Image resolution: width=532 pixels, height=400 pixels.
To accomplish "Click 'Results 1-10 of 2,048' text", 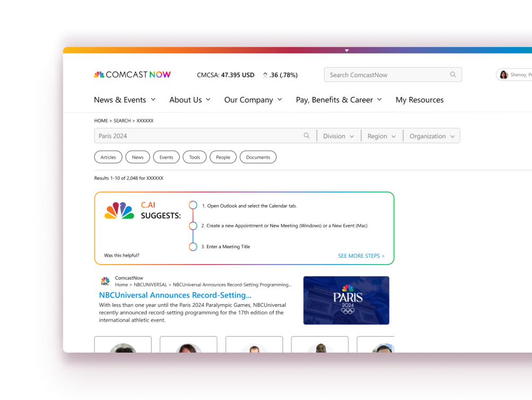I will 116,178.
